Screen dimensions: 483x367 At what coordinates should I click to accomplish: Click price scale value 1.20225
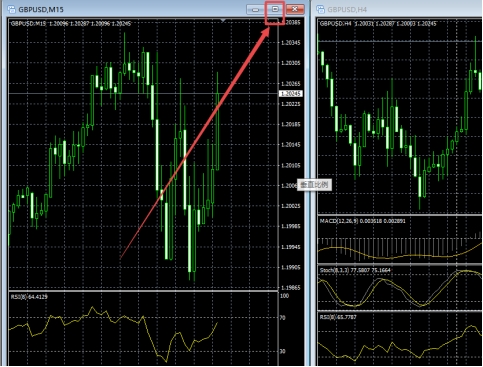point(291,104)
